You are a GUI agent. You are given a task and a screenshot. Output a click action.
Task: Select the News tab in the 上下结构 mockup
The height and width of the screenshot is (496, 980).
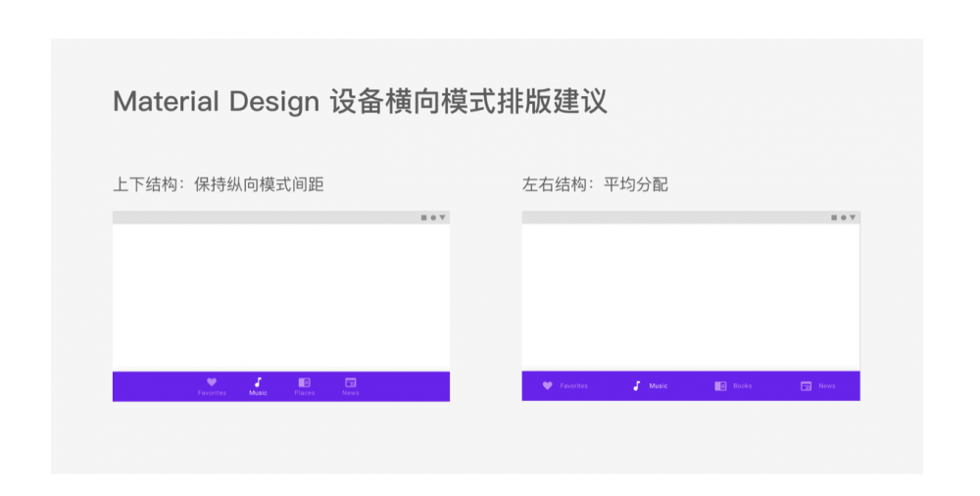click(x=351, y=386)
